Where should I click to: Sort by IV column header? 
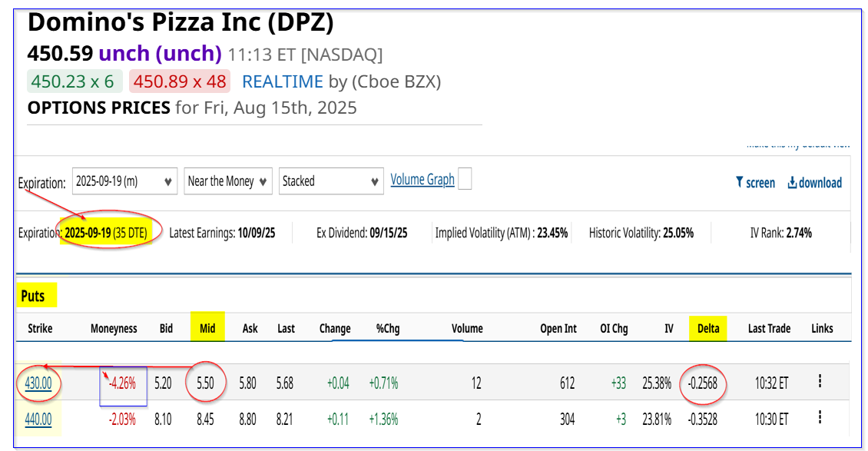point(669,328)
